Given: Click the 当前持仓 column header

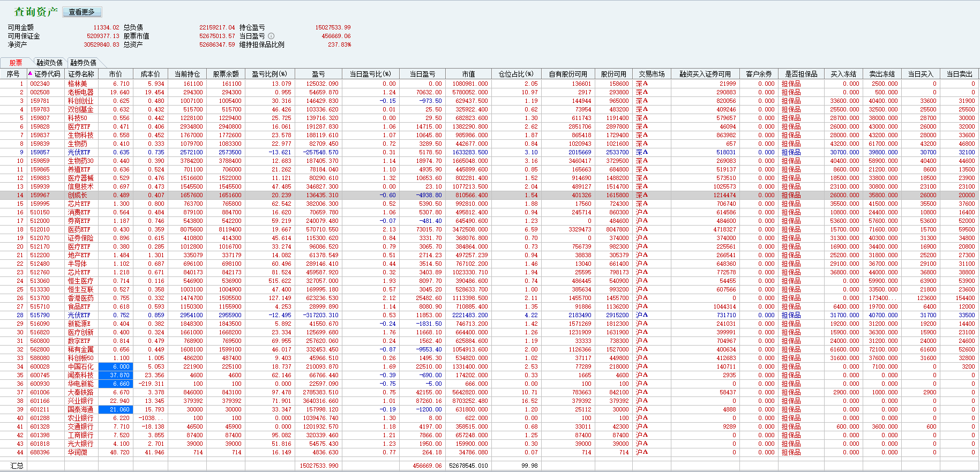Looking at the screenshot, I should pyautogui.click(x=188, y=74).
